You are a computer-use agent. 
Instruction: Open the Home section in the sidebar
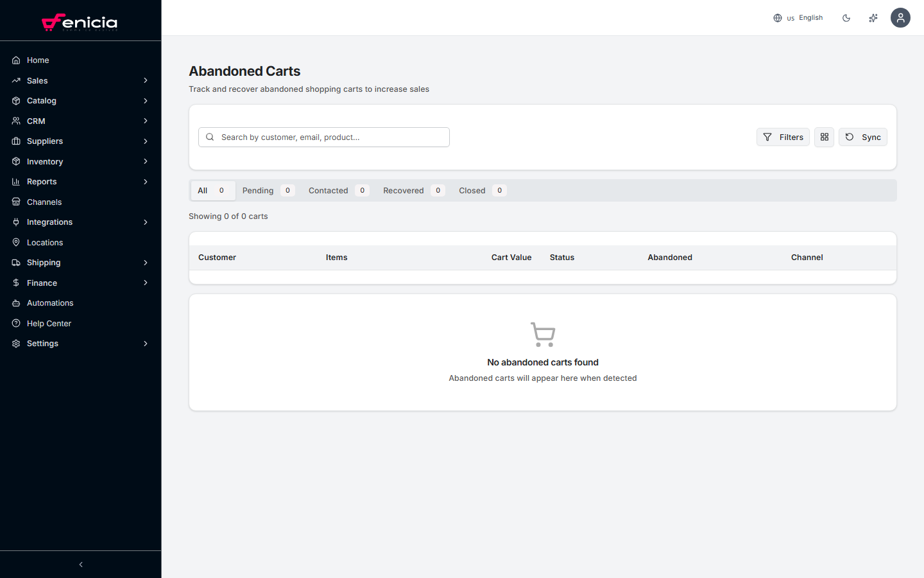click(37, 60)
